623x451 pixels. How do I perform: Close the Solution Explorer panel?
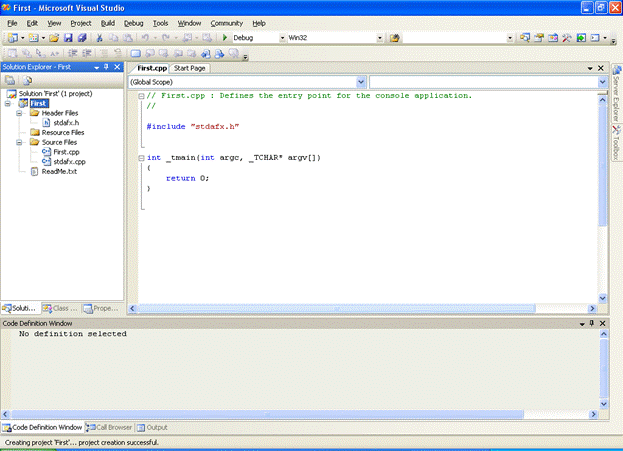118,67
